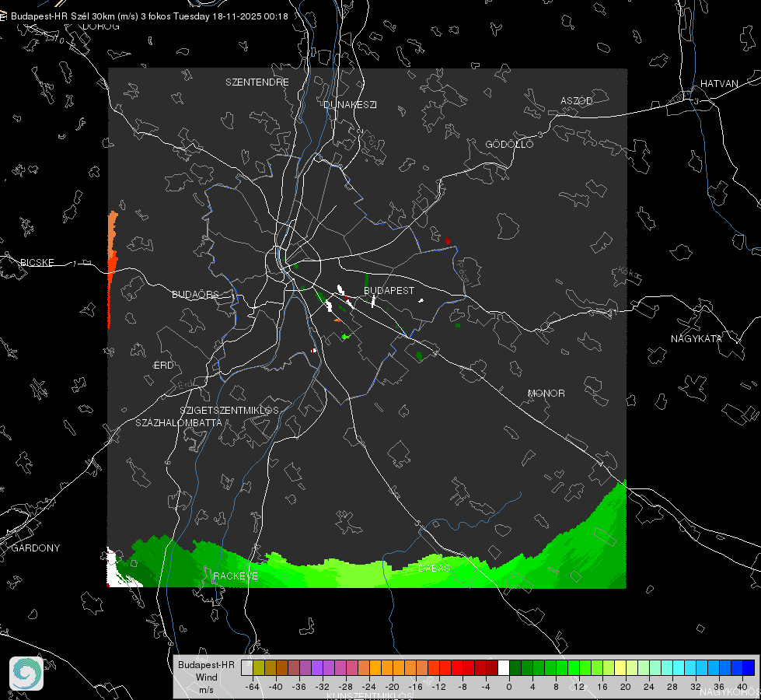Click the 16 legend value
The image size is (761, 700).
[602, 687]
